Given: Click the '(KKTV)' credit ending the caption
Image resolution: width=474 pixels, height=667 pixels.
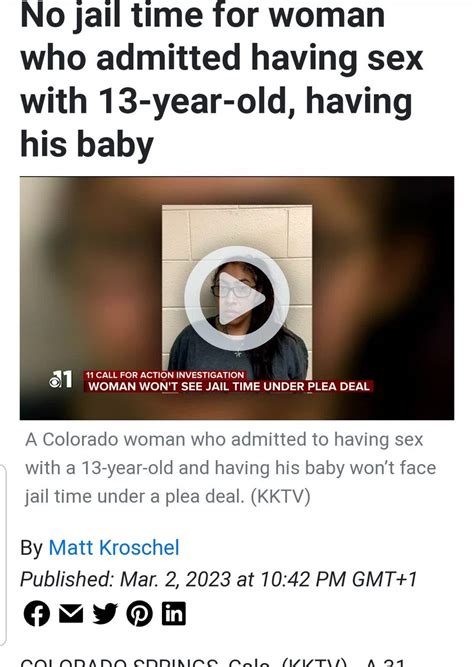Looking at the screenshot, I should 281,496.
